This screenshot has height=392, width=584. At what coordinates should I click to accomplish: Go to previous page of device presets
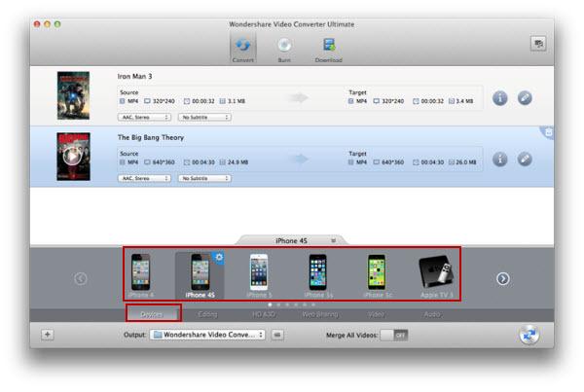coord(81,279)
